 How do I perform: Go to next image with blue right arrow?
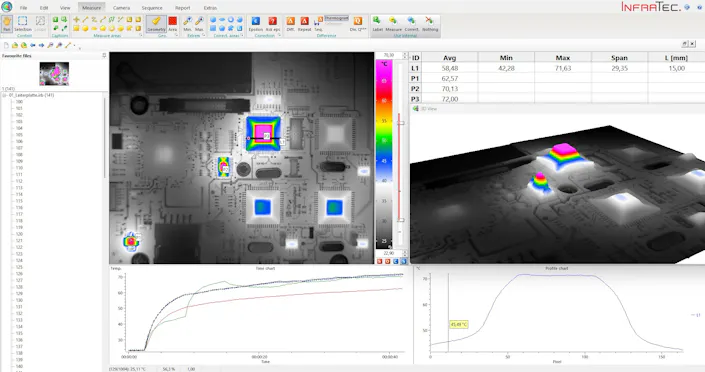(41, 45)
